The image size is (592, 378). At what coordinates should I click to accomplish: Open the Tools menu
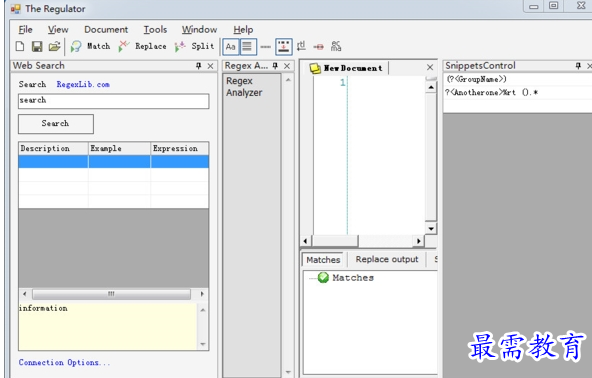[155, 29]
